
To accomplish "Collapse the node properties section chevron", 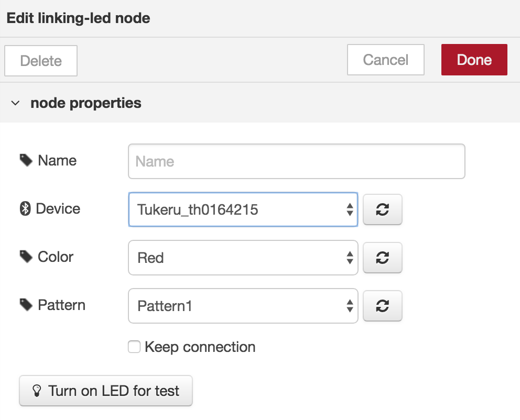I will tap(15, 103).
